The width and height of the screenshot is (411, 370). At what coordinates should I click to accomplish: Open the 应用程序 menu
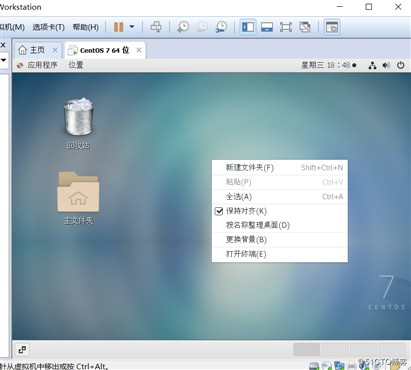[42, 65]
